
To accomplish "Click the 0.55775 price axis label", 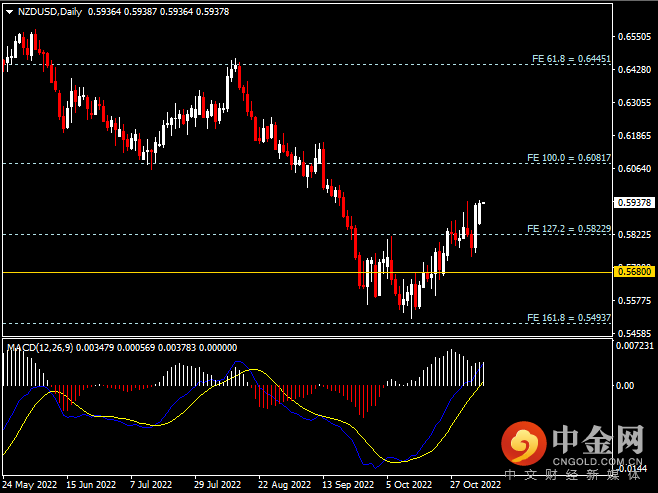I will tap(634, 301).
